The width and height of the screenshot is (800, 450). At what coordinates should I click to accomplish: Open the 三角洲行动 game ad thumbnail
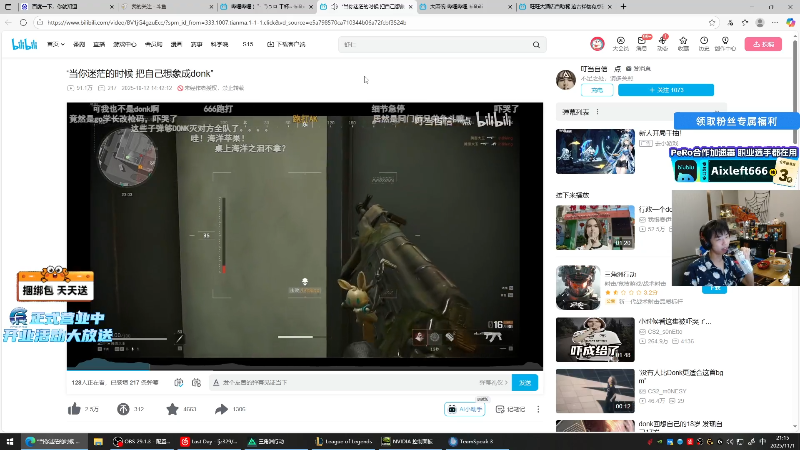point(578,287)
